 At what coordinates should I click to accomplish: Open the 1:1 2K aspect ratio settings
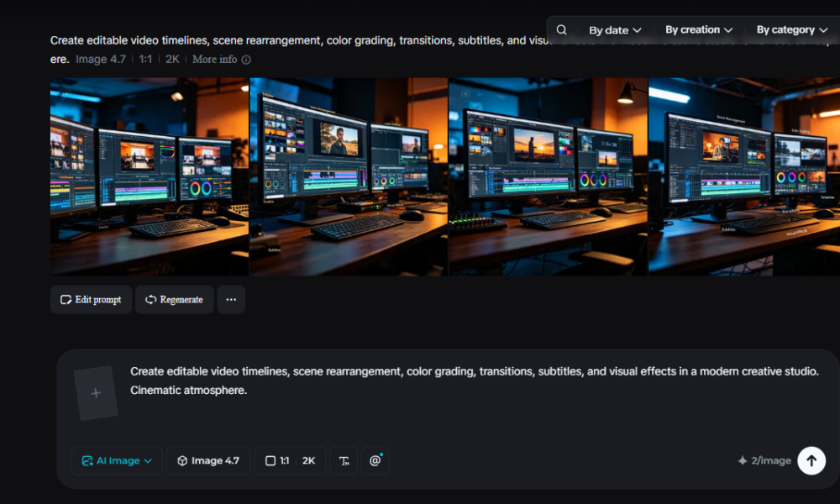(x=291, y=460)
